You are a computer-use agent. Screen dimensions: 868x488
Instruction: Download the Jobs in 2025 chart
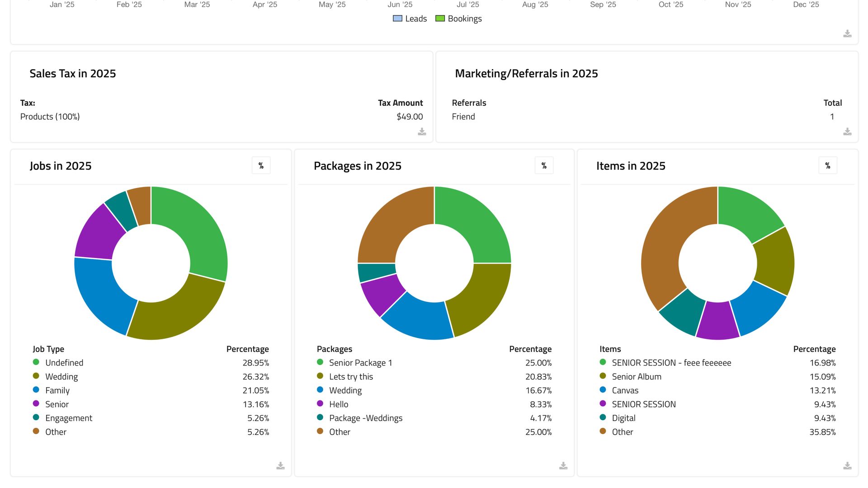coord(280,465)
